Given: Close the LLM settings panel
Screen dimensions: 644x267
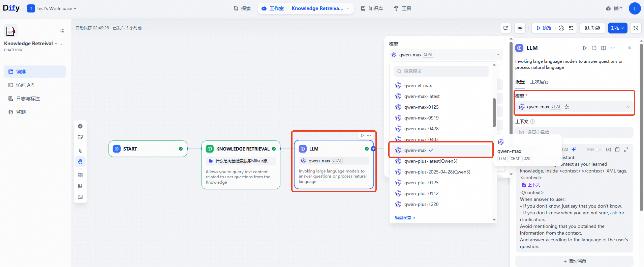Looking at the screenshot, I should pyautogui.click(x=630, y=48).
